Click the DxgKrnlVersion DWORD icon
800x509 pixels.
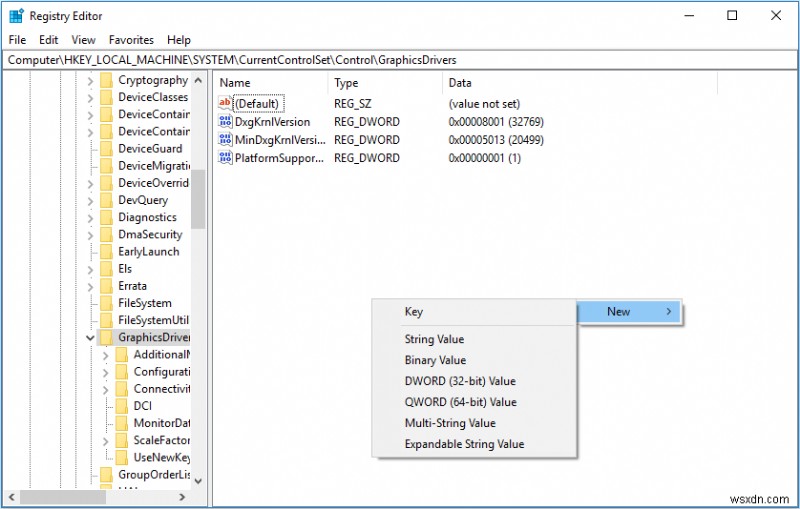224,121
